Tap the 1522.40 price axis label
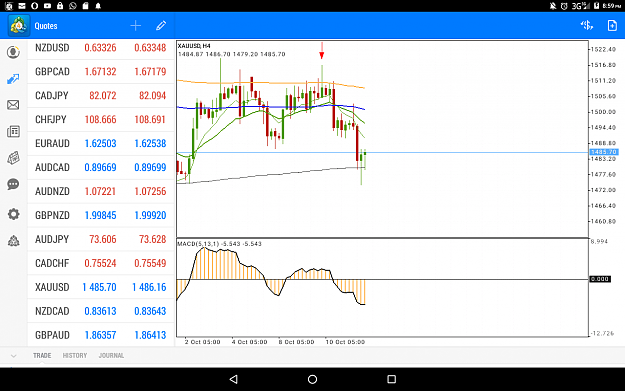 pos(603,49)
